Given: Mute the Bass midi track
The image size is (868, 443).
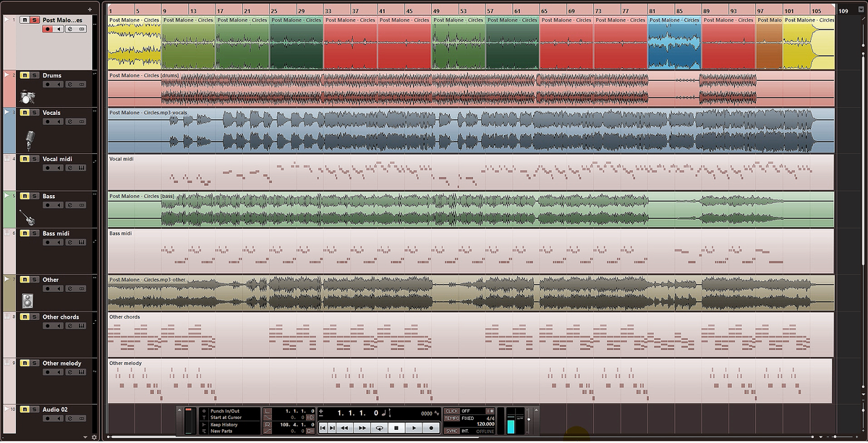Looking at the screenshot, I should 25,233.
